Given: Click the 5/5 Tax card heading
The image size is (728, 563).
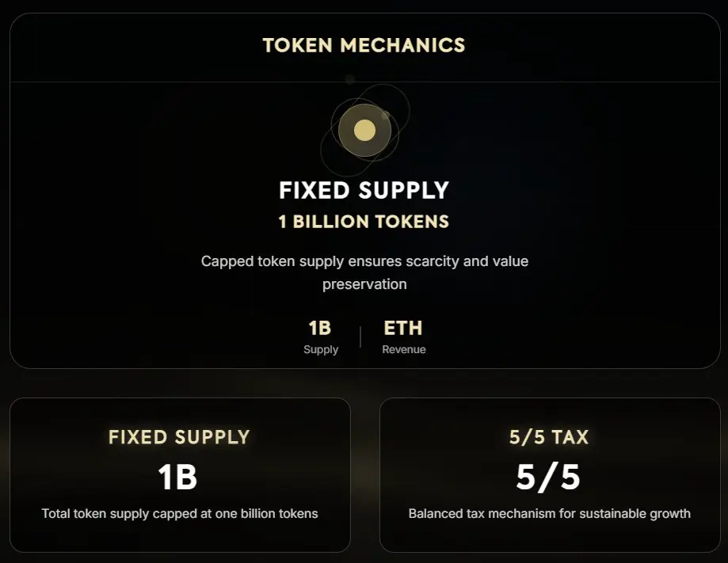Looking at the screenshot, I should coord(549,437).
